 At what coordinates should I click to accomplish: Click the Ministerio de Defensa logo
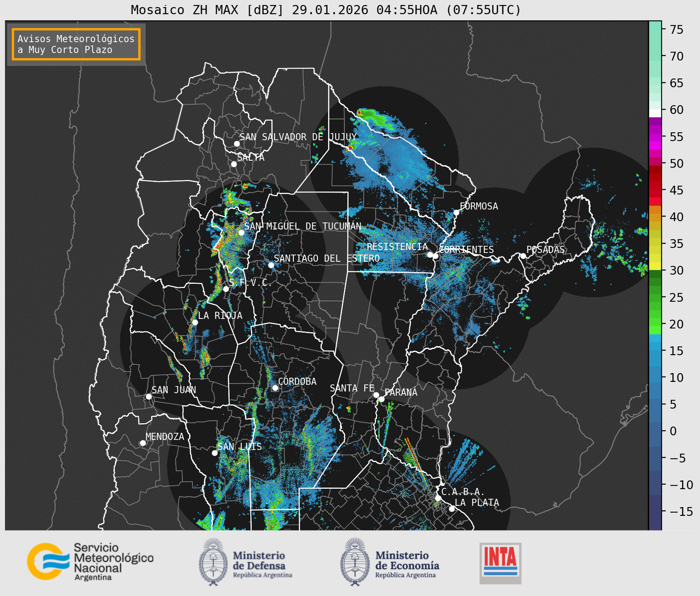245,562
